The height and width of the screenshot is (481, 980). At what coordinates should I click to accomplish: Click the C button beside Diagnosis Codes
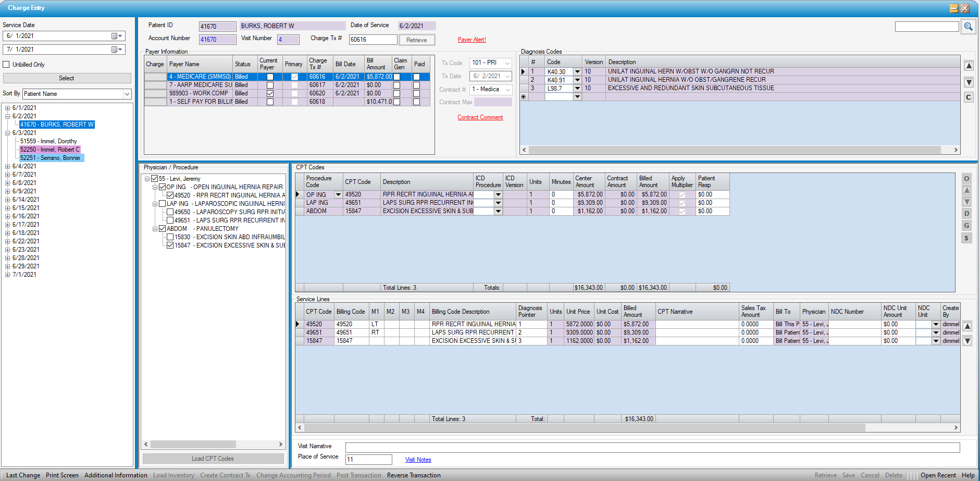pos(969,97)
